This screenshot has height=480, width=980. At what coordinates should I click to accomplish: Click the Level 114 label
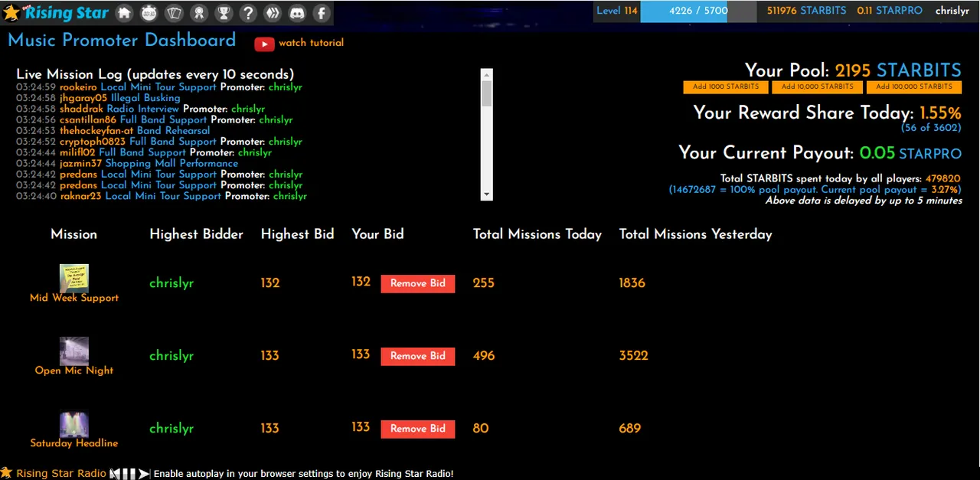pos(617,11)
